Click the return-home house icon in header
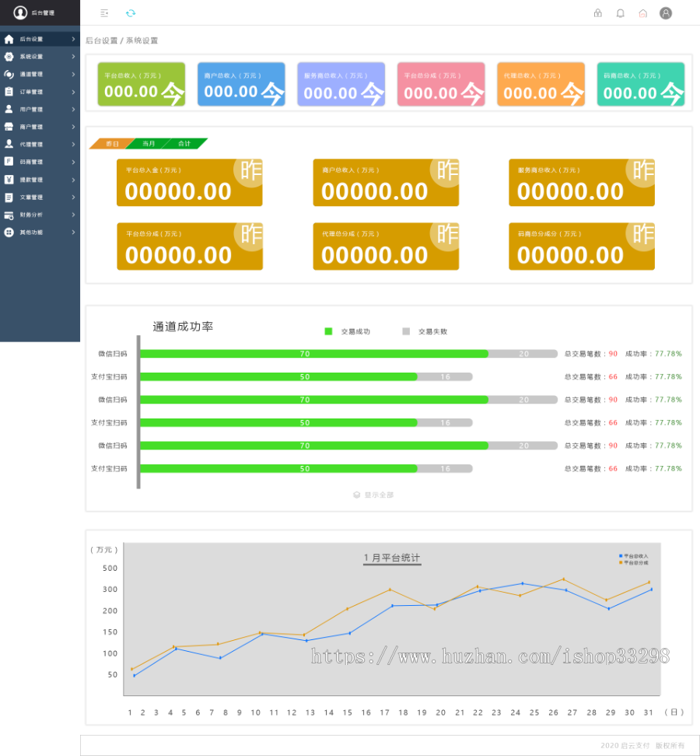 [x=642, y=13]
